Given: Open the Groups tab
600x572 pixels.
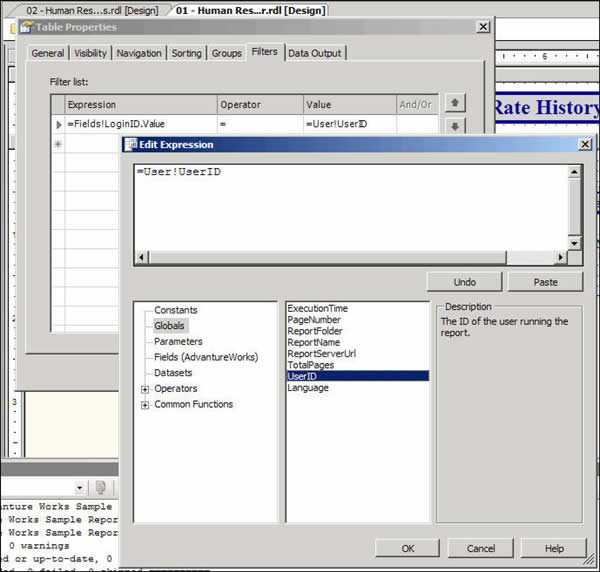Looking at the screenshot, I should pyautogui.click(x=226, y=53).
